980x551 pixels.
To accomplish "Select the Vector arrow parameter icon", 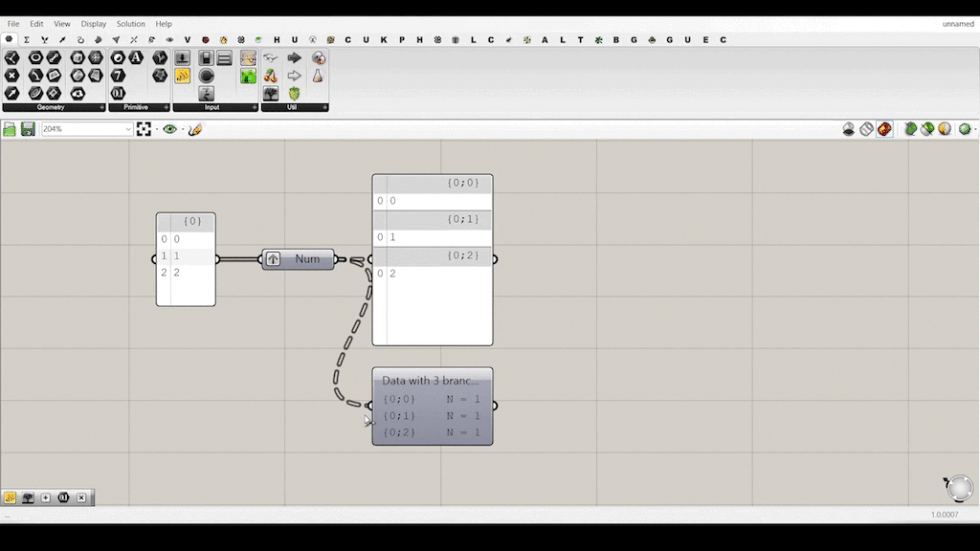I will 11,94.
